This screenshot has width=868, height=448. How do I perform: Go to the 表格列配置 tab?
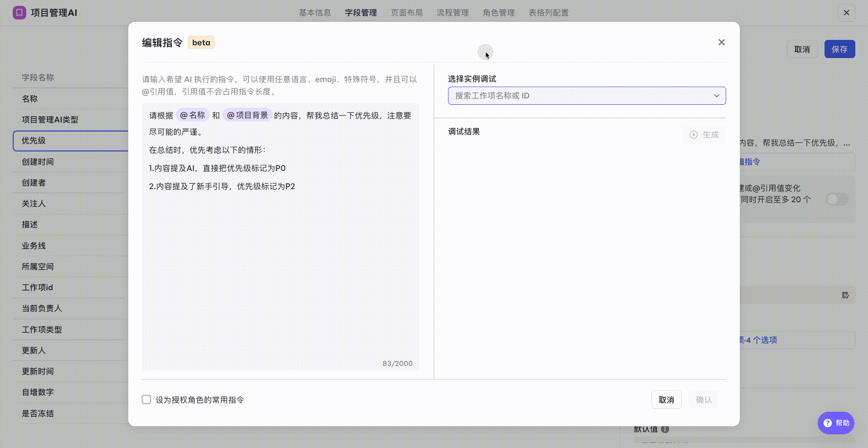(548, 13)
